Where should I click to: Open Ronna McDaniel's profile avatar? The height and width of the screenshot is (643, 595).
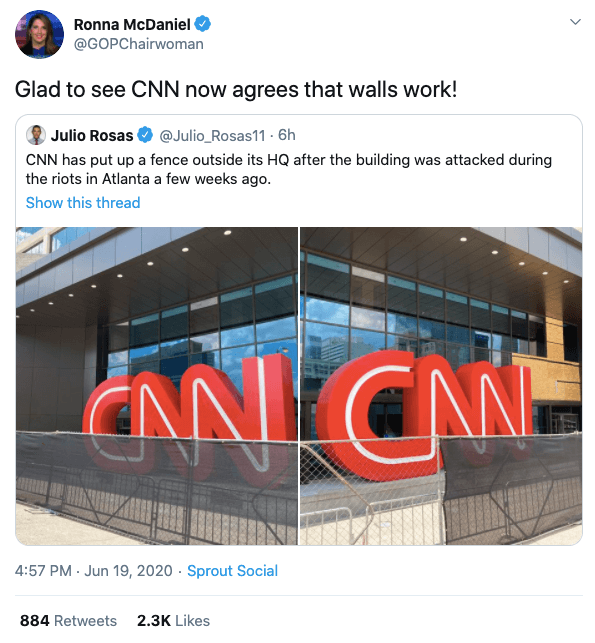[x=39, y=34]
